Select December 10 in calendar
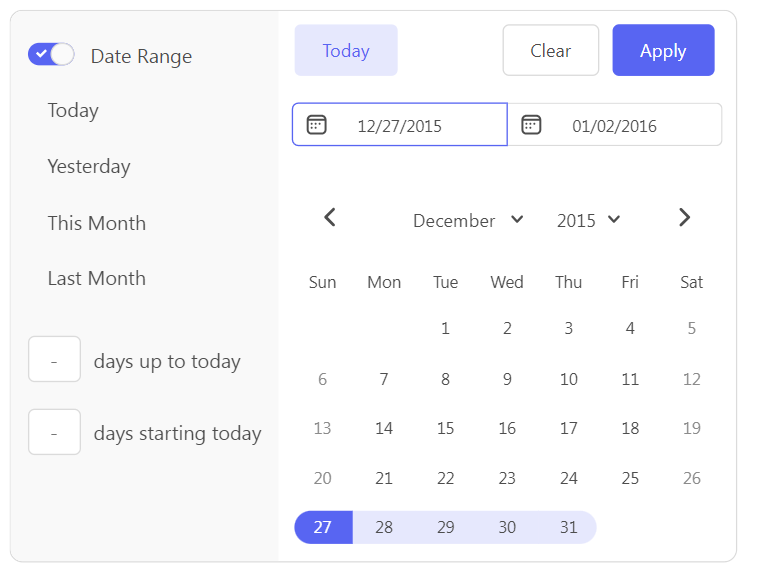 (569, 379)
